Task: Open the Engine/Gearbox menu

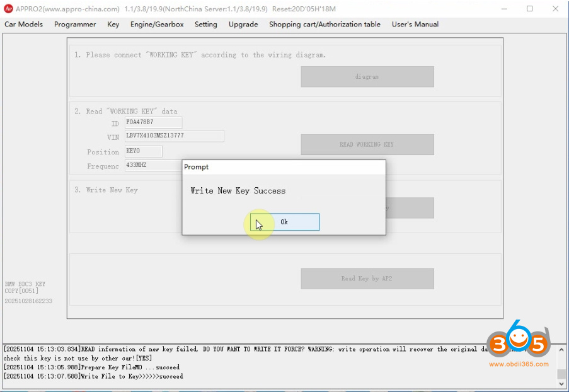Action: 157,25
